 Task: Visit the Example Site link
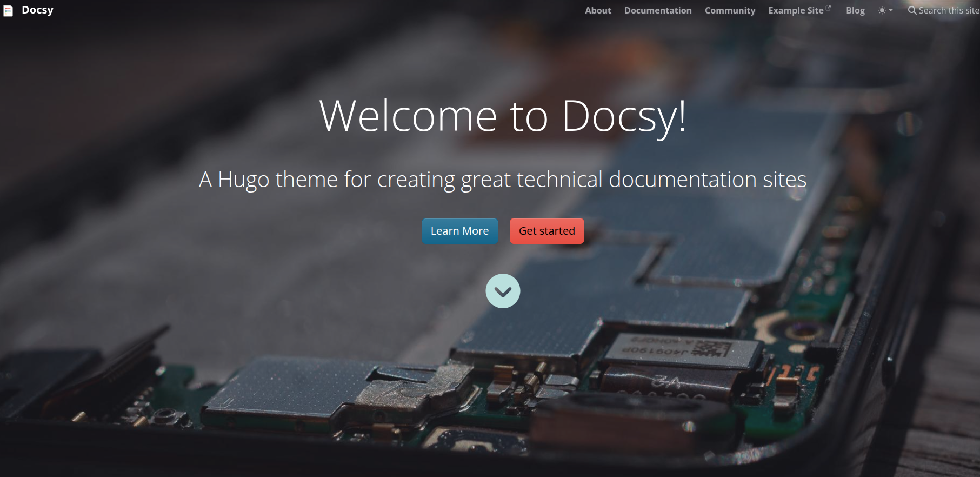tap(796, 10)
